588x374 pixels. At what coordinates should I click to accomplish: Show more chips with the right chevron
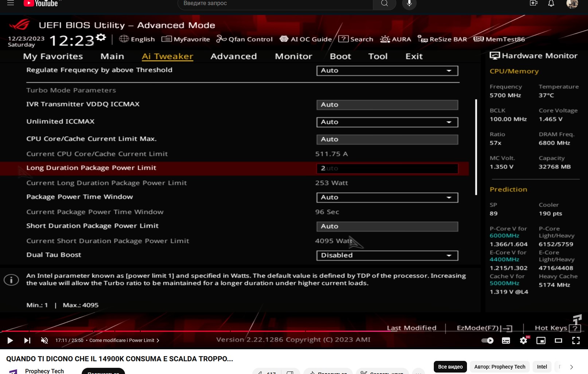tap(572, 367)
